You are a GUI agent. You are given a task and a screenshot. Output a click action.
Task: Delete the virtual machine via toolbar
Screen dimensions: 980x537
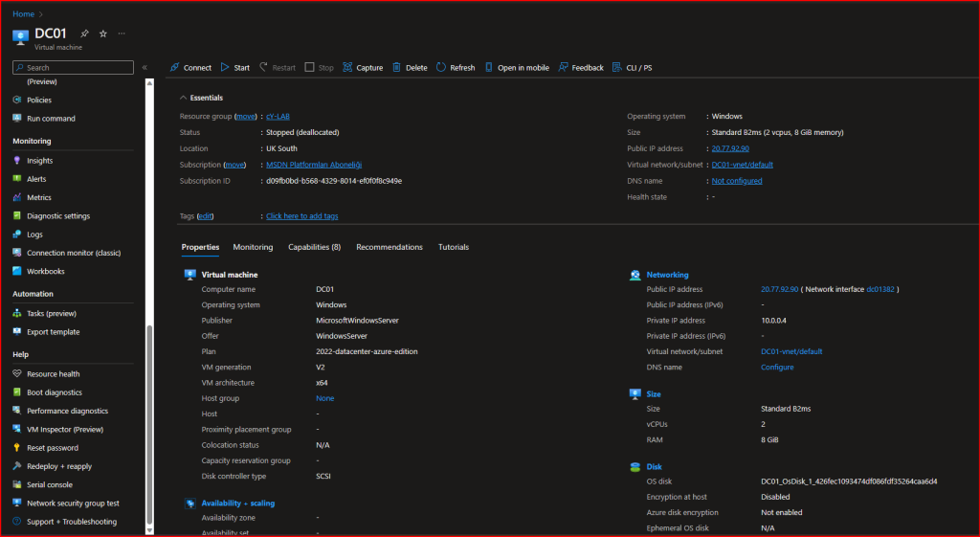pyautogui.click(x=410, y=68)
